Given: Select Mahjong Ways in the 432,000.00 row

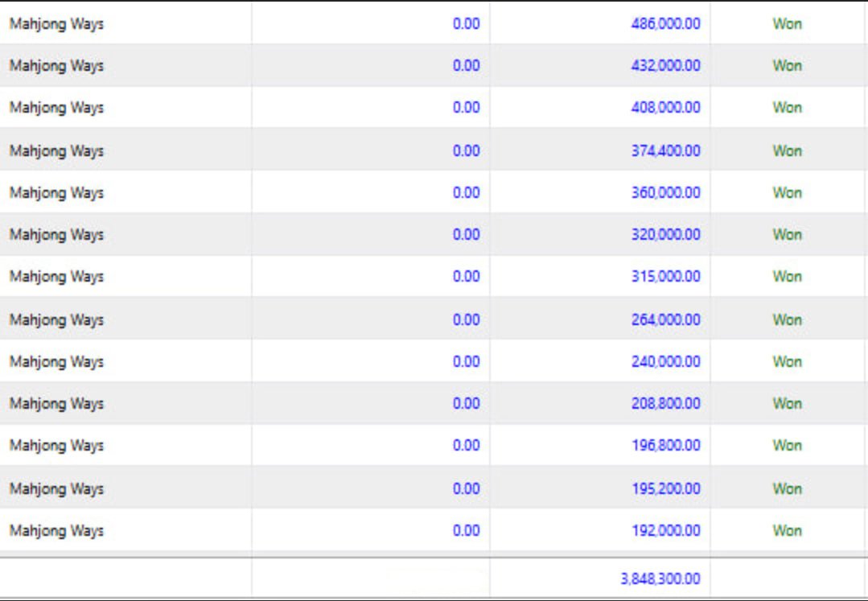Looking at the screenshot, I should point(56,66).
